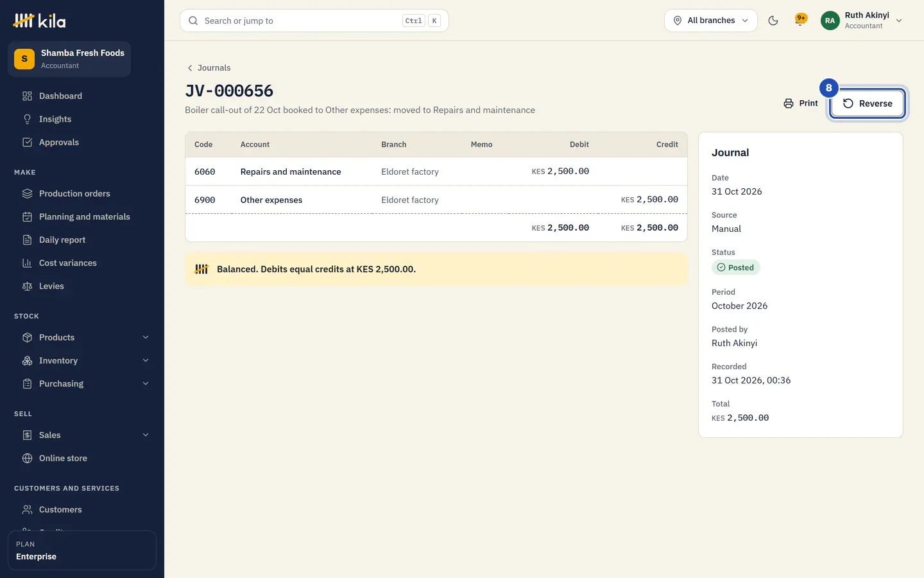Open the Customers people icon
924x578 pixels.
point(27,509)
